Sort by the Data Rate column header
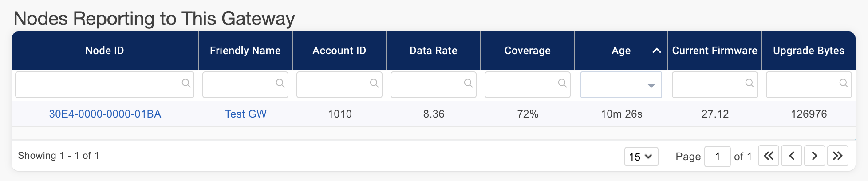868x181 pixels. tap(433, 51)
